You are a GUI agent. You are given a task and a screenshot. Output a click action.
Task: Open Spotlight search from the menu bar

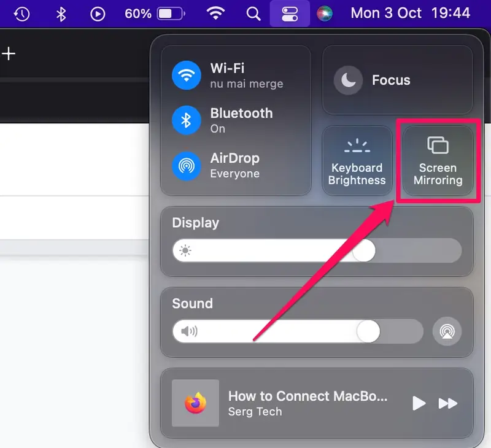(253, 12)
